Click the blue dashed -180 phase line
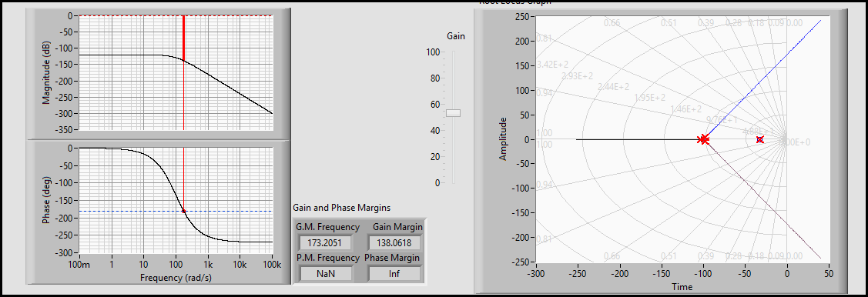Image resolution: width=868 pixels, height=297 pixels. coord(176,212)
